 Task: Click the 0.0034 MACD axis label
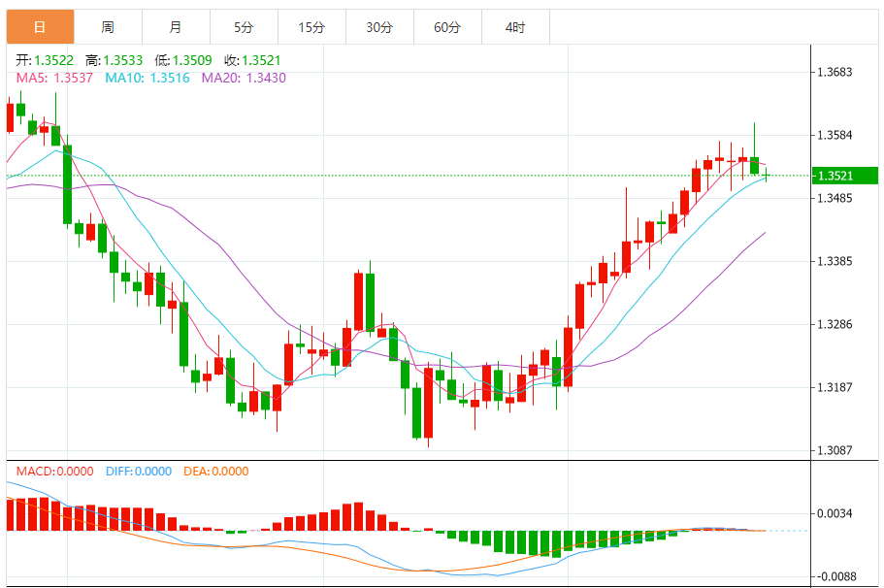pyautogui.click(x=835, y=513)
